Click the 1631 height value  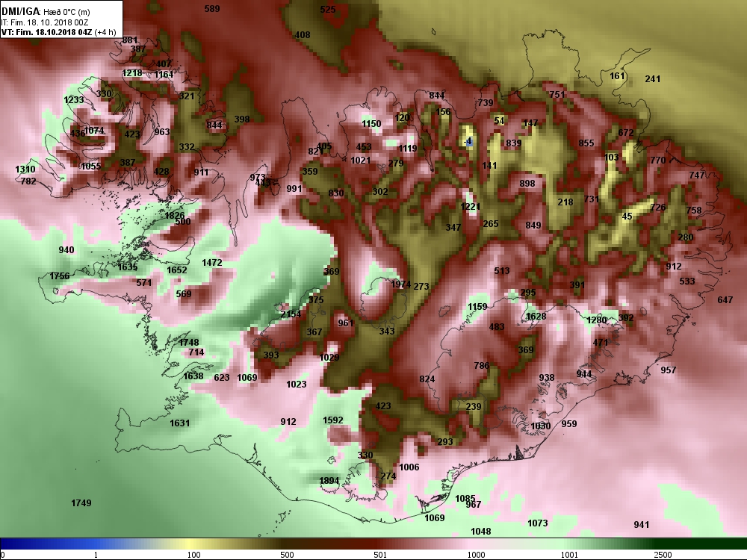tap(179, 423)
